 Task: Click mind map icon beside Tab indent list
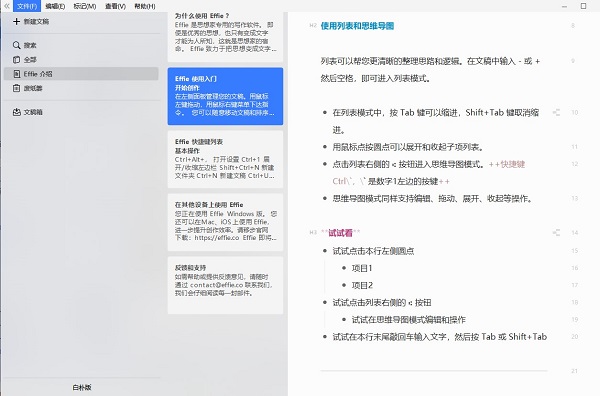click(556, 112)
